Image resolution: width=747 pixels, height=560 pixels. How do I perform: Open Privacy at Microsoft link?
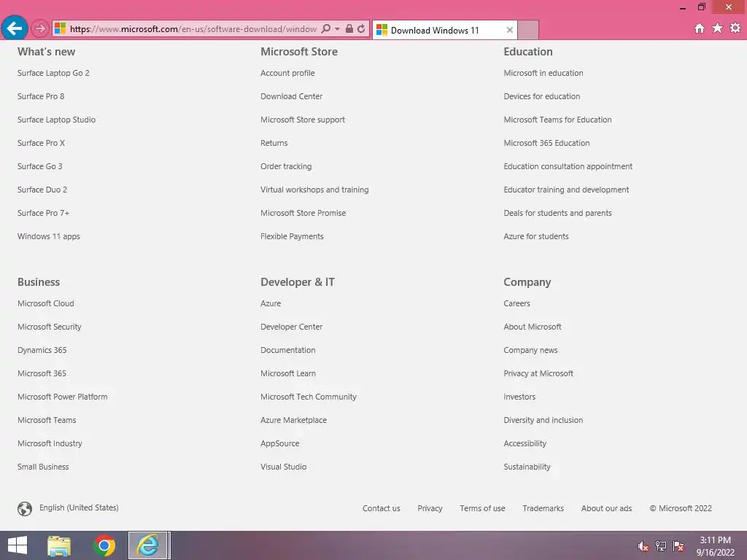point(538,373)
